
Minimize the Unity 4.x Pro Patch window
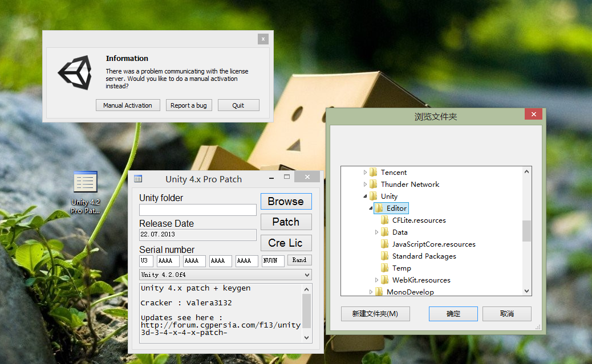(271, 177)
